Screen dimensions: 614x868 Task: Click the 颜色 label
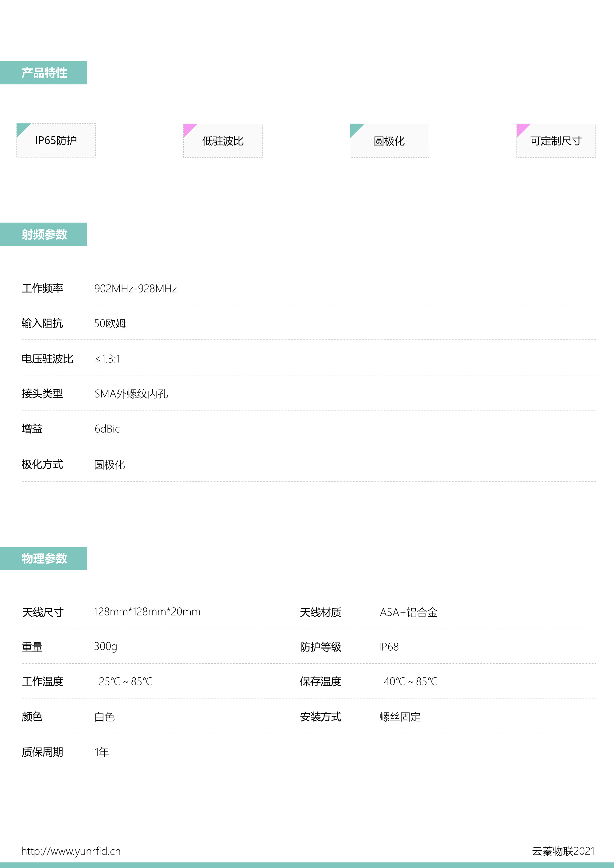(32, 717)
